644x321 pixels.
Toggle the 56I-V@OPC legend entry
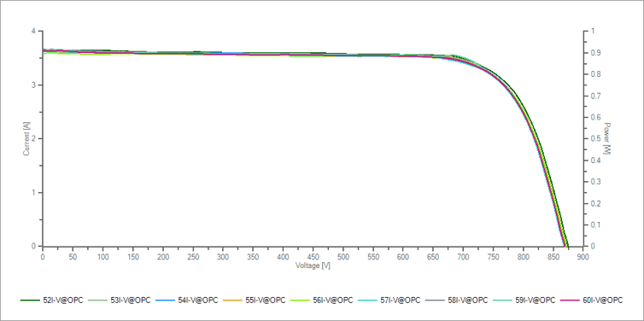322,301
